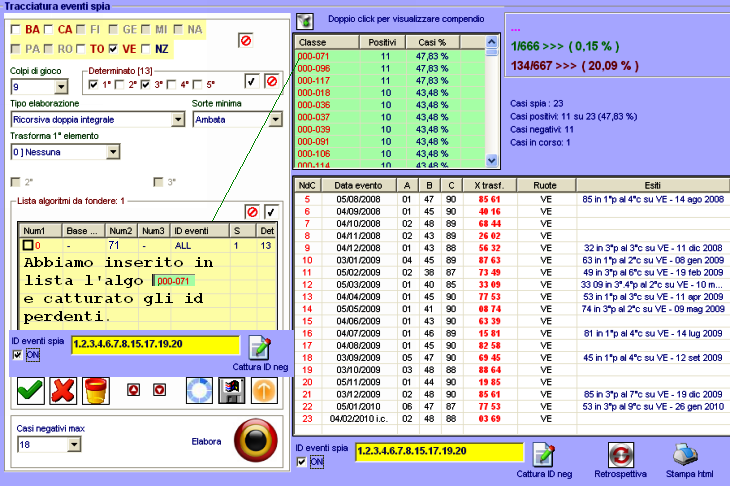Uncheck the 3° Determinato position
Viewport: 730px width, 486px height.
point(145,84)
